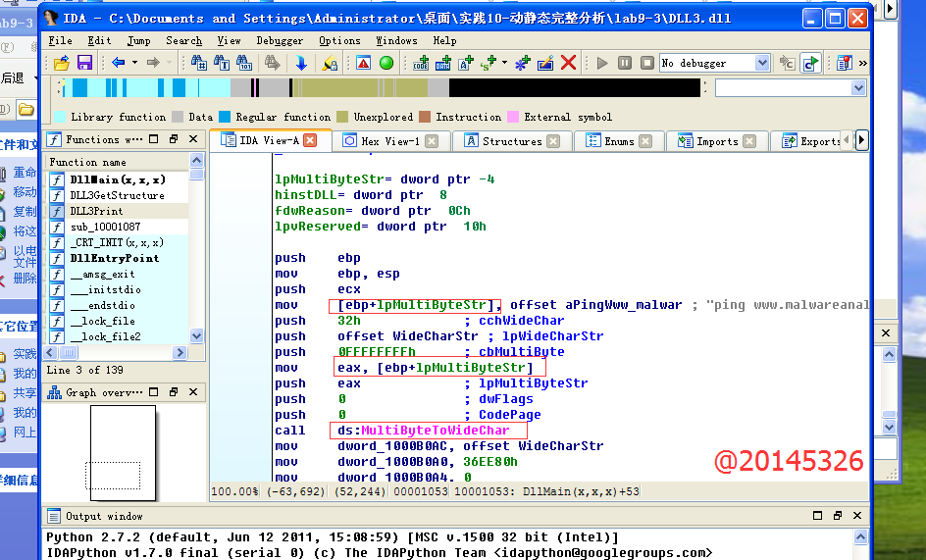
Task: Open the No debugger dropdown
Action: (x=762, y=63)
